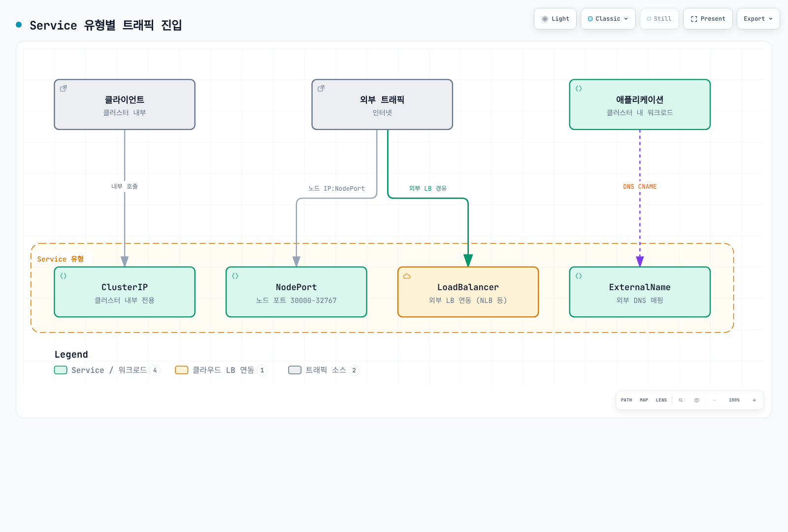Toggle the Still animation mode
The image size is (788, 532).
[659, 19]
